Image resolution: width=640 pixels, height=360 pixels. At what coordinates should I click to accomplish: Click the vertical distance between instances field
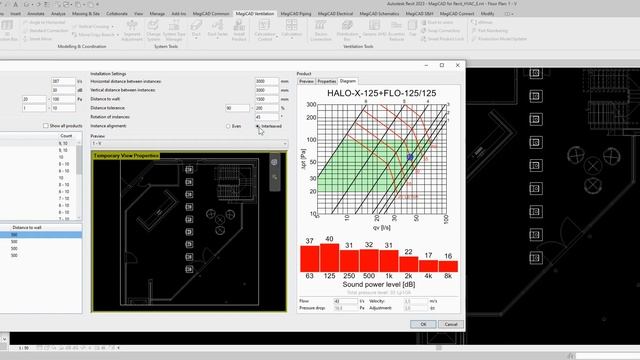tap(267, 90)
